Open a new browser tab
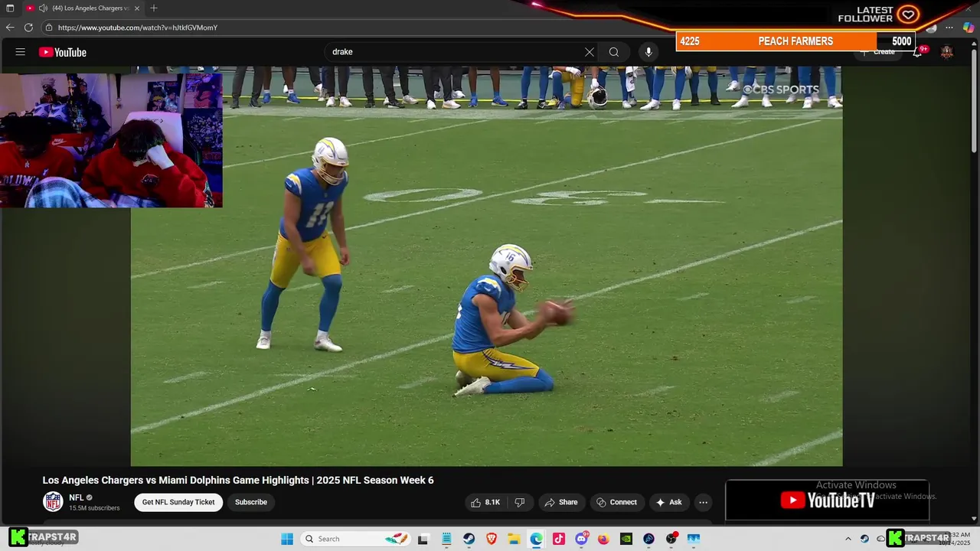980x551 pixels. (154, 8)
